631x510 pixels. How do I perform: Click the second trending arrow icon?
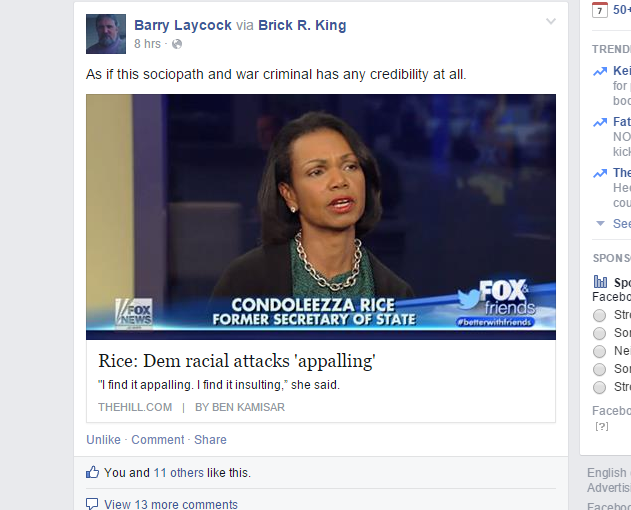600,122
